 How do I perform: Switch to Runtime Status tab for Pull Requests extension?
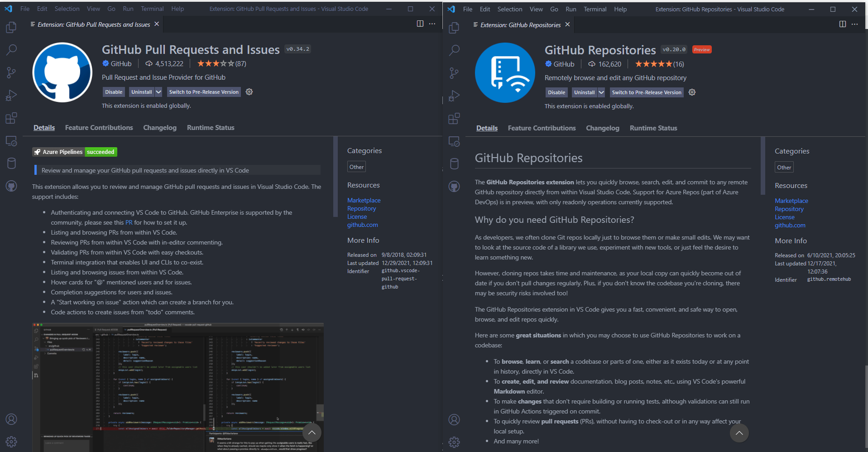tap(211, 128)
